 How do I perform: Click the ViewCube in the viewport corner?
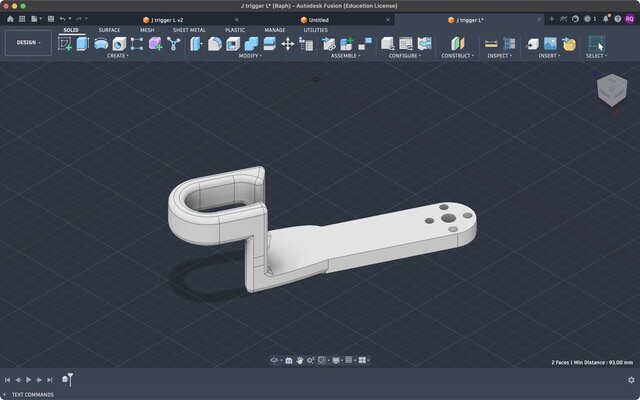tap(611, 90)
